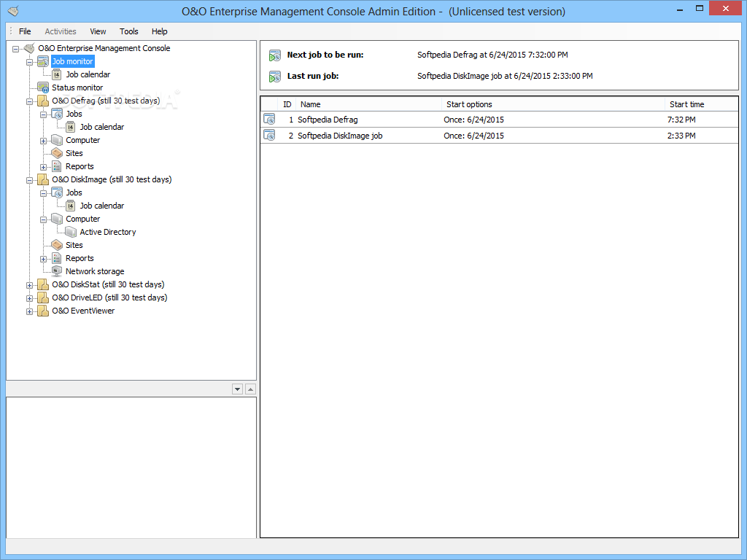Collapse the Job monitor node

point(29,63)
